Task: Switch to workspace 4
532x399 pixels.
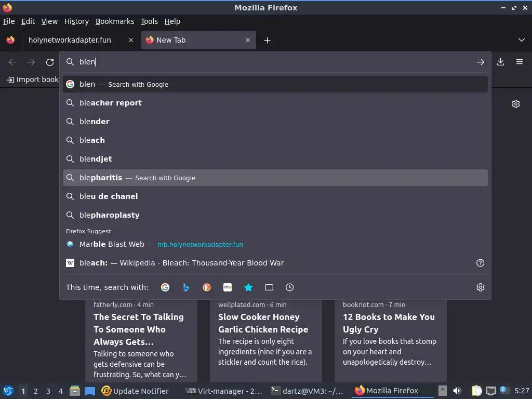Action: (61, 391)
